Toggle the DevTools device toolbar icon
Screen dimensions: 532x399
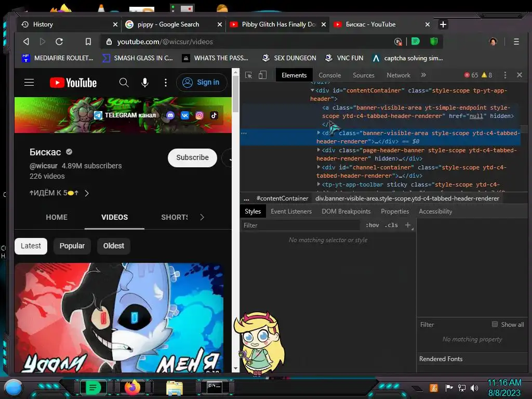point(262,75)
